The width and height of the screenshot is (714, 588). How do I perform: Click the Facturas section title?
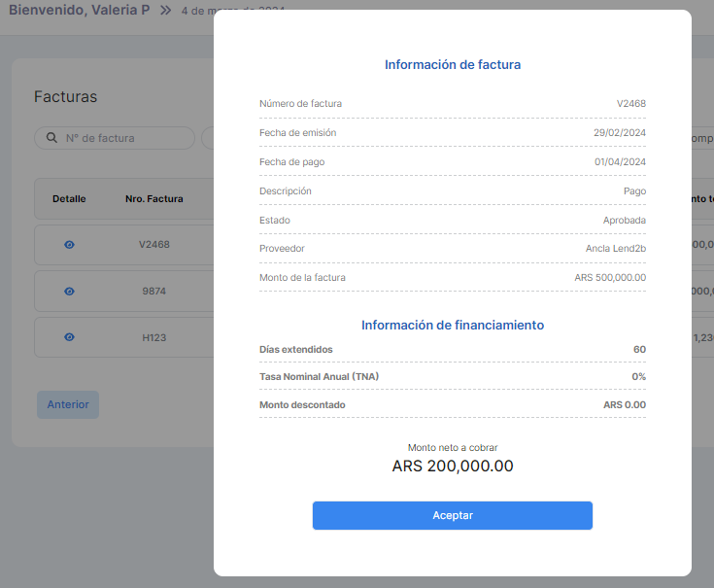point(65,97)
